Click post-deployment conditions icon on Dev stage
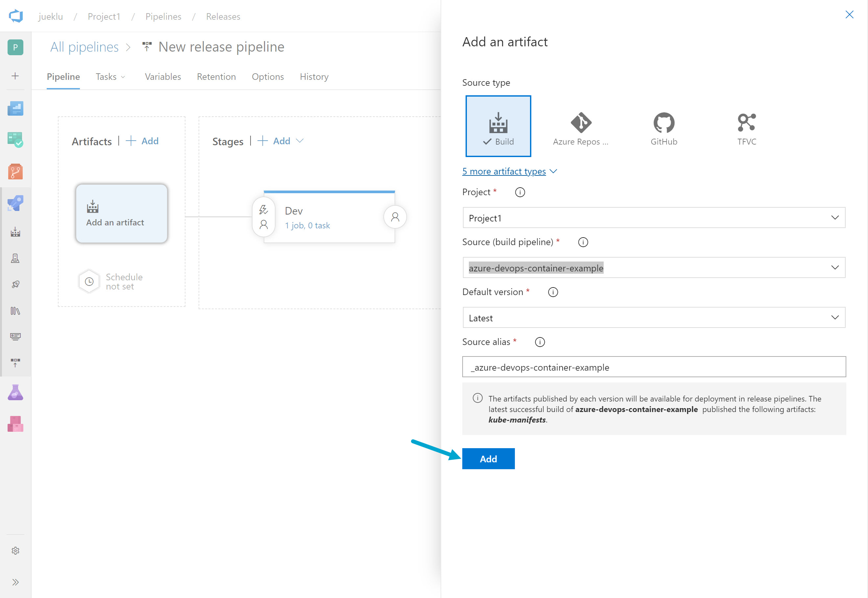The height and width of the screenshot is (598, 868). pyautogui.click(x=395, y=217)
